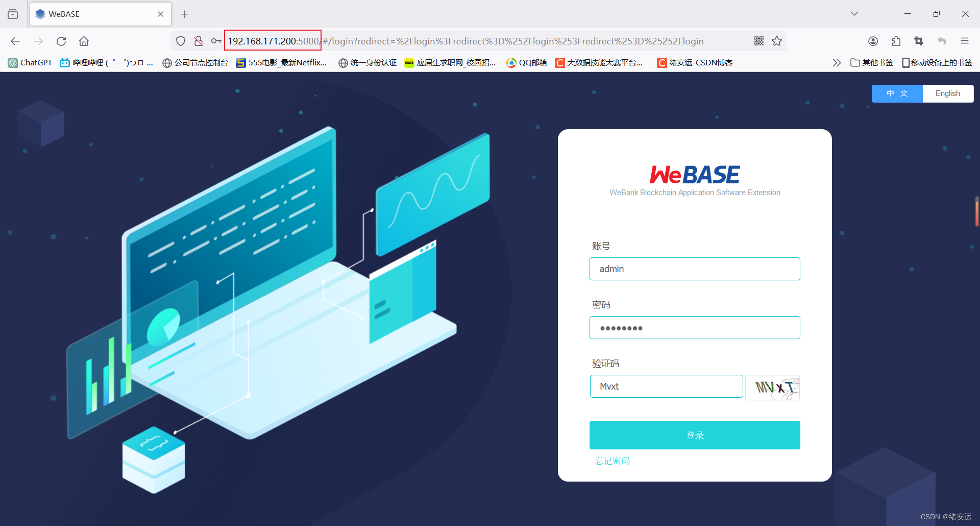Viewport: 980px width, 526px height.
Task: Open the 其他书签 folder
Action: [872, 63]
